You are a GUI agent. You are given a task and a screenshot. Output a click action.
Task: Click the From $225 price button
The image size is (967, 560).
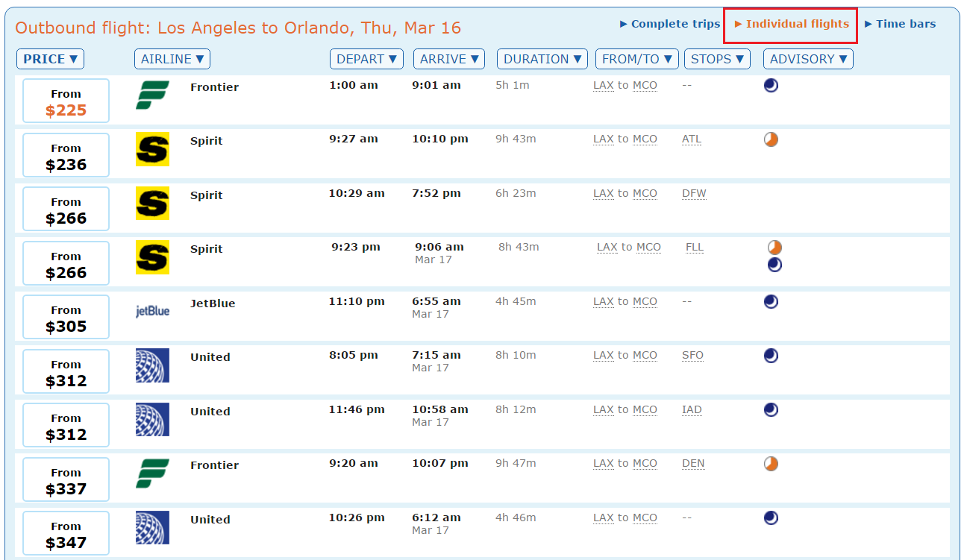66,100
